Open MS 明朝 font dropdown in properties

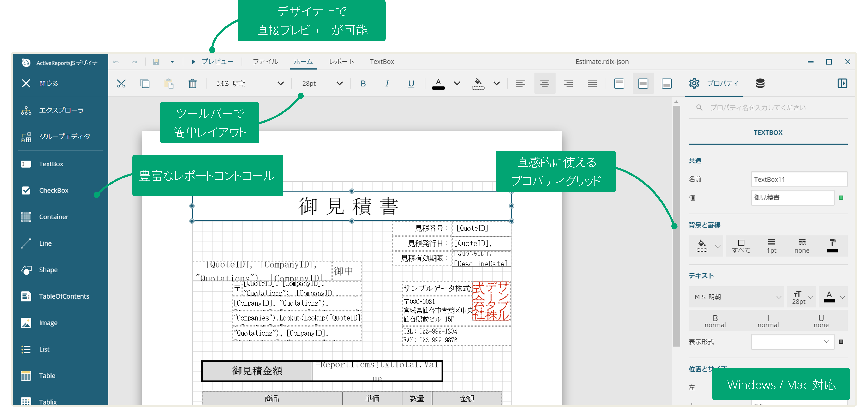(737, 297)
